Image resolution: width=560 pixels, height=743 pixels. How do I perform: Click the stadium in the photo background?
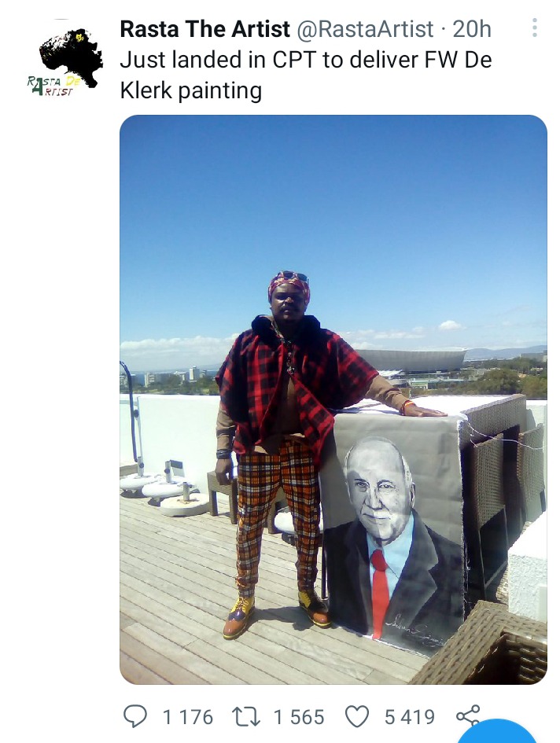click(411, 361)
